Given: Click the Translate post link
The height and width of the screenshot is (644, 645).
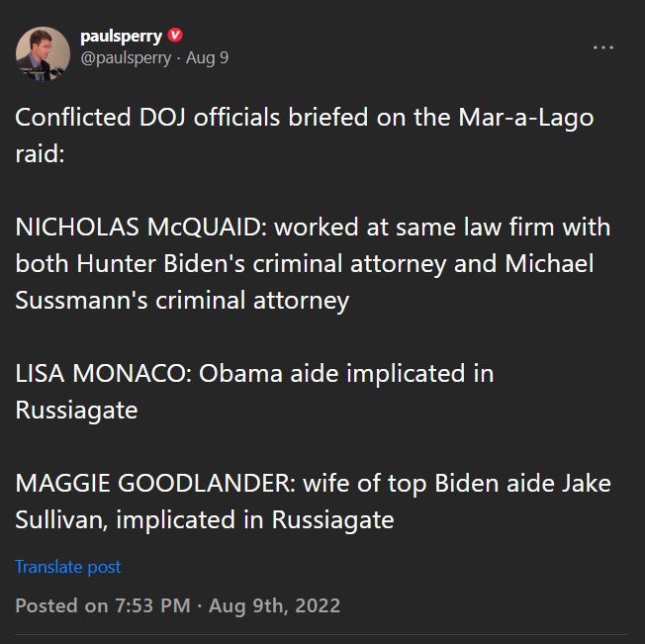Looking at the screenshot, I should [x=68, y=567].
